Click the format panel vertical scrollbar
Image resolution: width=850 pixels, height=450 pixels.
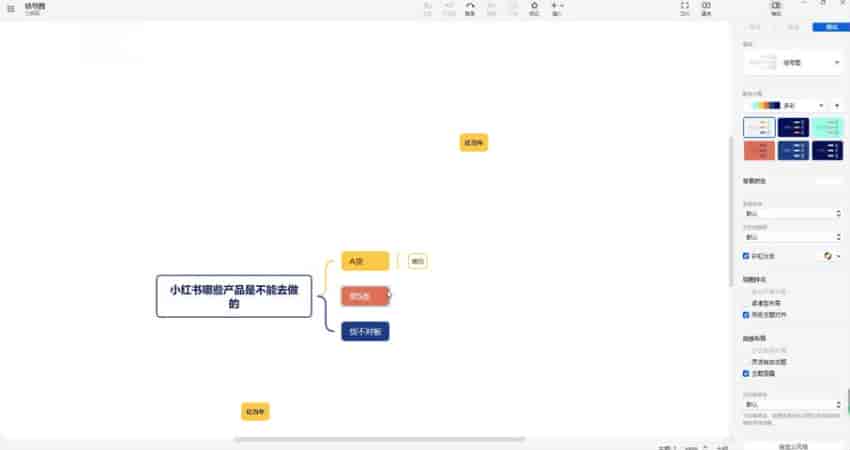(731, 210)
